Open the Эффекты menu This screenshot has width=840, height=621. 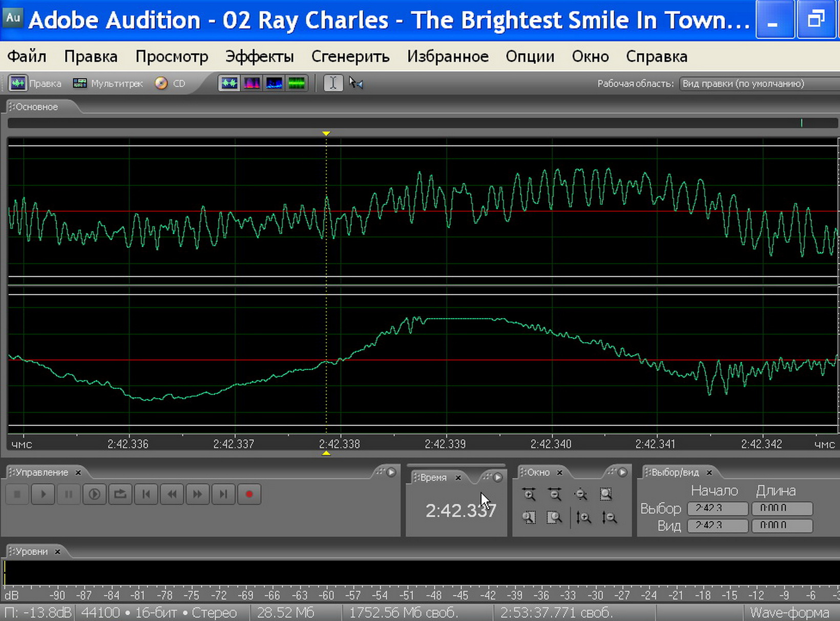pyautogui.click(x=260, y=56)
